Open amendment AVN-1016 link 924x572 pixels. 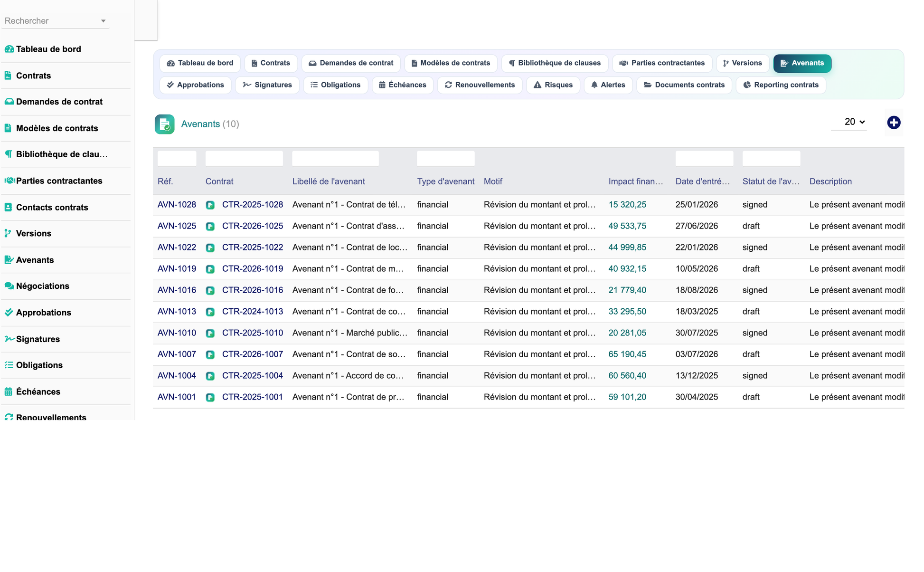(177, 290)
